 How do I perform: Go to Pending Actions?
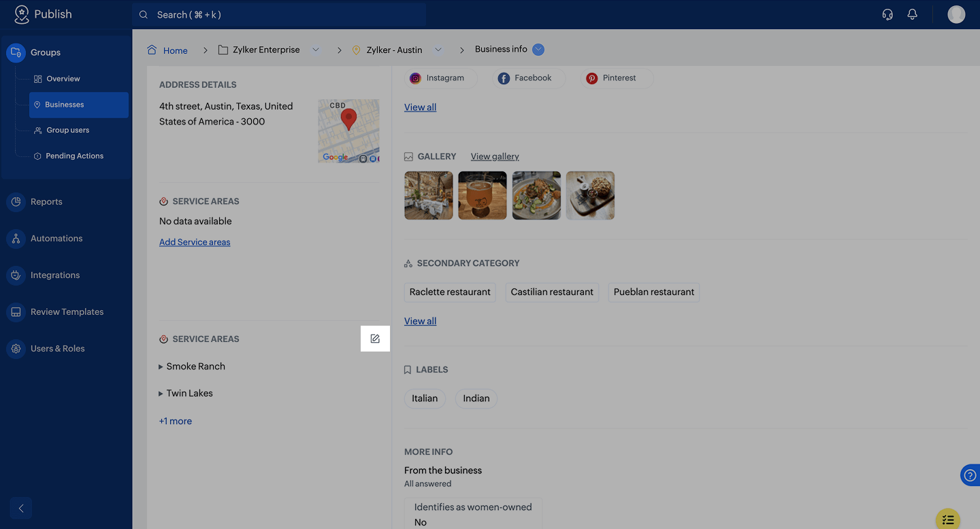pos(74,156)
